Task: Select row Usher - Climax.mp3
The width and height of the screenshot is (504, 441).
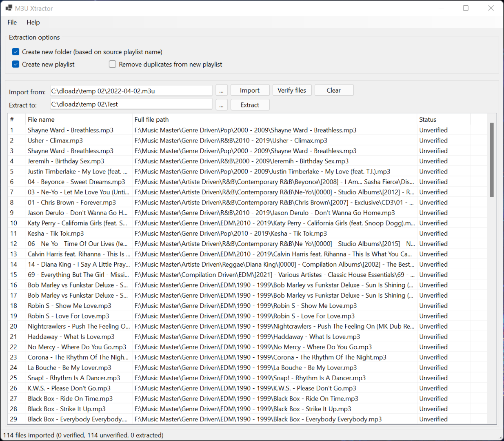Action: coord(247,140)
